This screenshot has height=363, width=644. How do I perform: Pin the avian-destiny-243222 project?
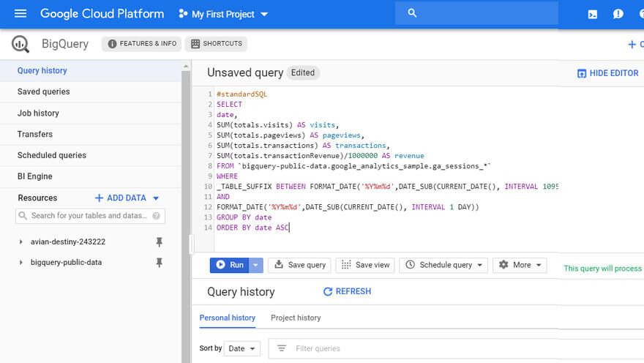(159, 242)
